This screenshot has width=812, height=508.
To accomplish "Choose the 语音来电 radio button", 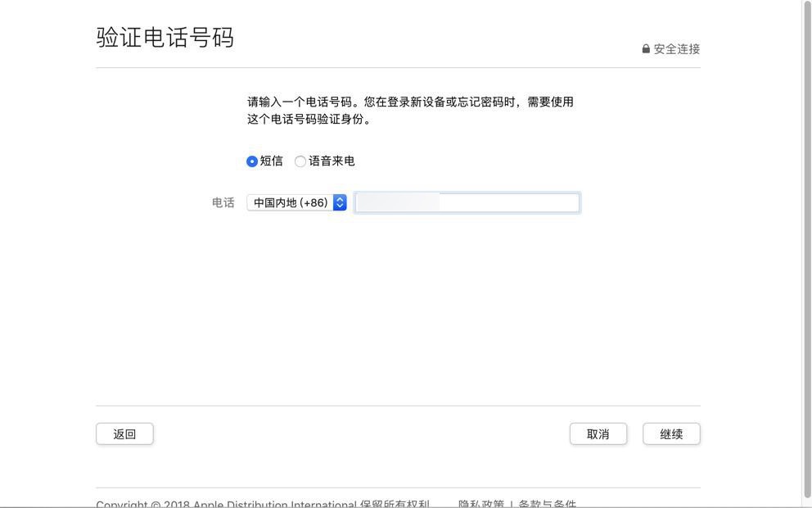I will [300, 161].
